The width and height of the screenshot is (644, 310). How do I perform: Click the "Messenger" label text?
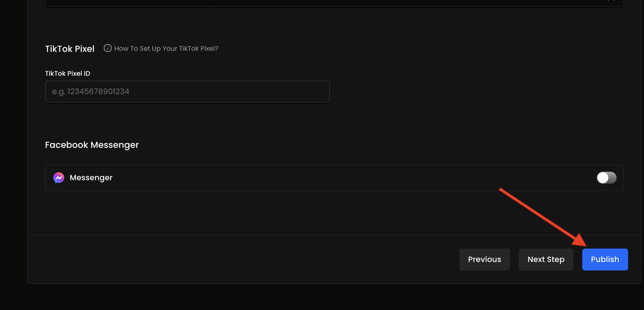91,178
